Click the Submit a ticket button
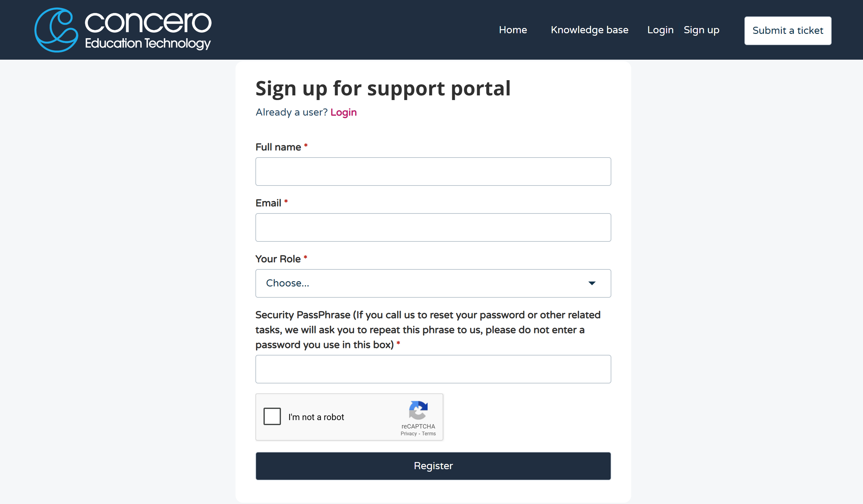 click(x=788, y=31)
